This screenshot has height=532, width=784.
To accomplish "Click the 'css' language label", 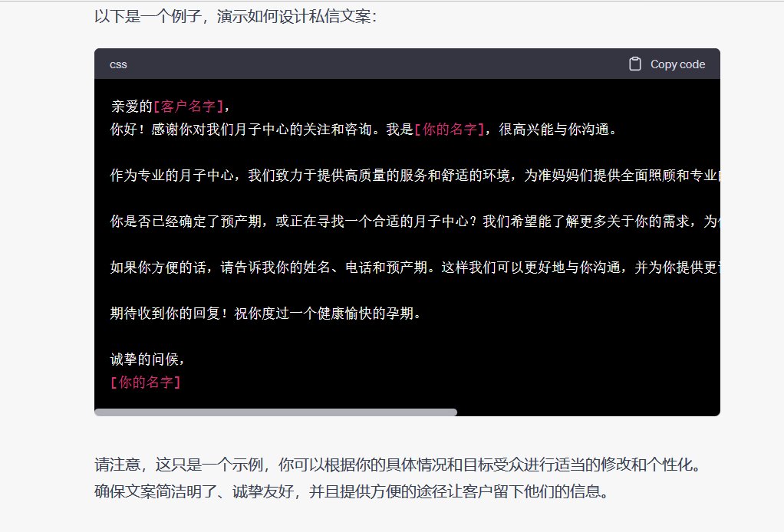I will point(118,64).
